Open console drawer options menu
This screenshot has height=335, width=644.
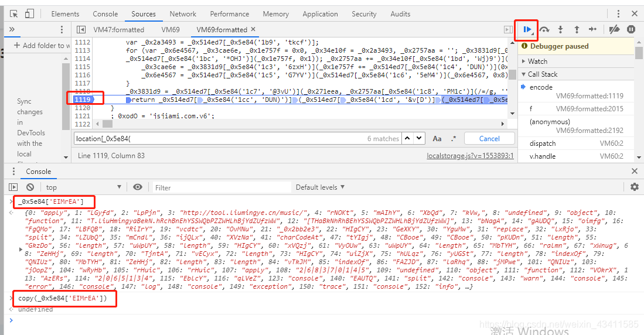click(13, 171)
